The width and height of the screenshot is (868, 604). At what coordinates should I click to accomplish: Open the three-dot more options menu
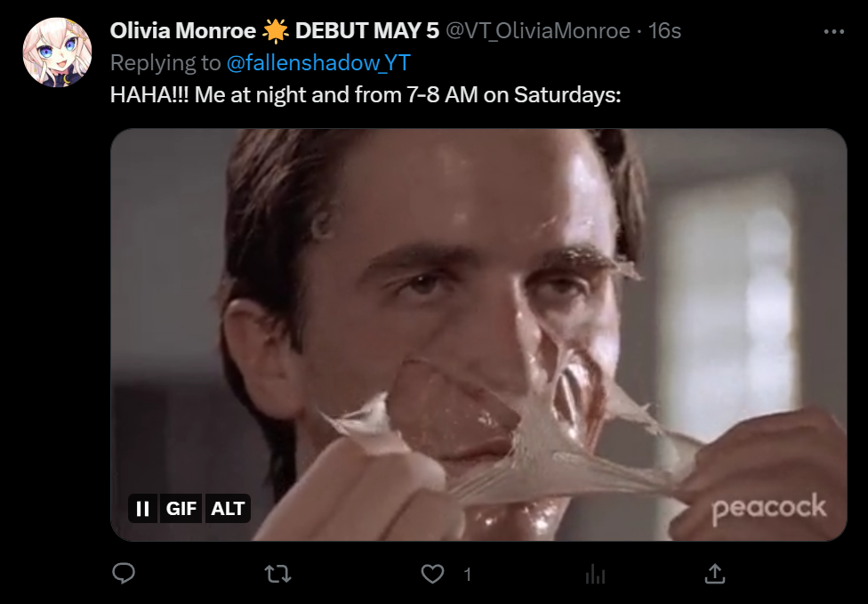tap(833, 31)
